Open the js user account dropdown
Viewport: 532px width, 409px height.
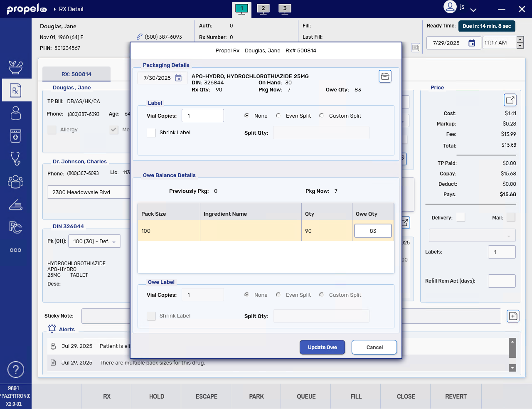coord(473,10)
